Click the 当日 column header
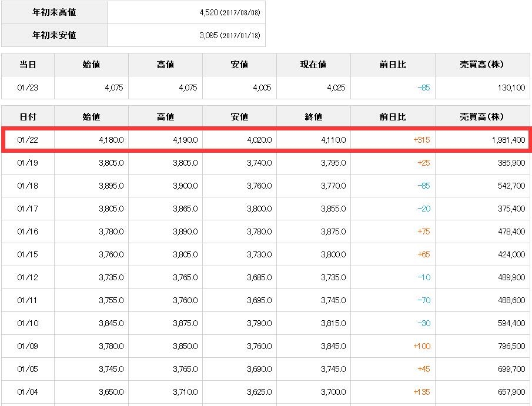The height and width of the screenshot is (406, 532). (28, 65)
